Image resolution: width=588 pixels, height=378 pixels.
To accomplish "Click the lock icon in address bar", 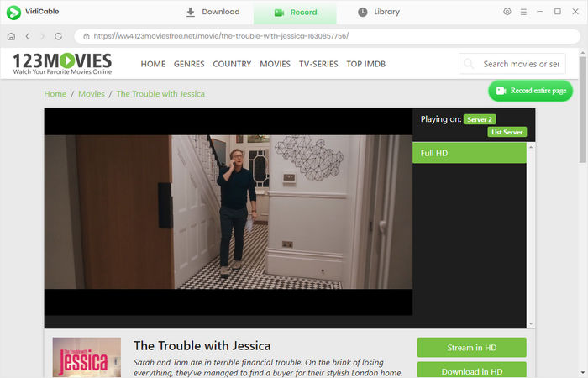I will 87,36.
